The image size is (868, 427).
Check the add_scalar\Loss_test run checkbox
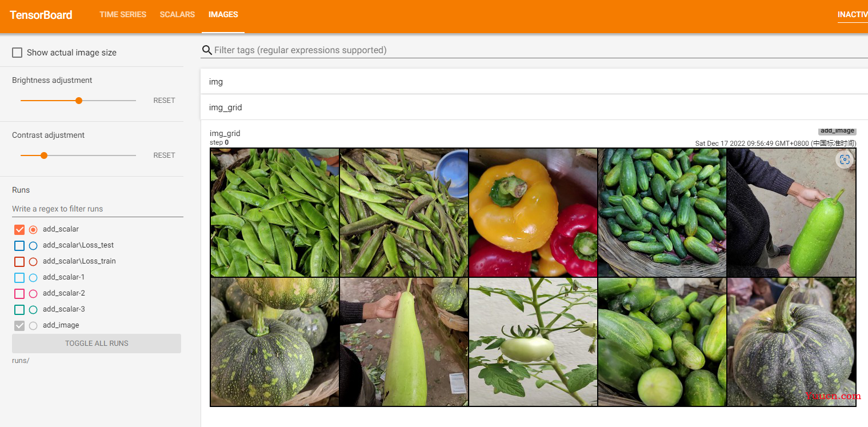click(x=19, y=246)
